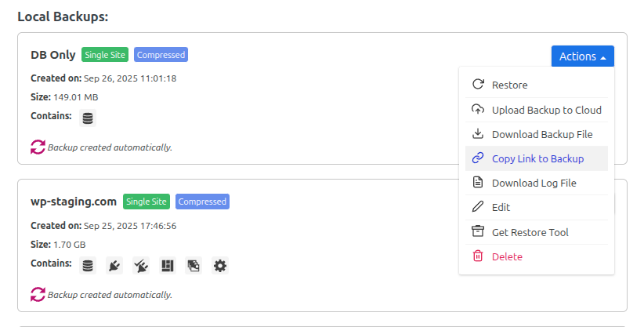Click the automatic backup sync icon under wp-staging.com

[x=38, y=294]
